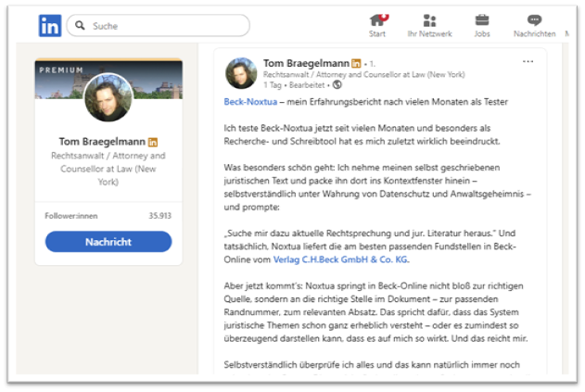
Task: Click the paragraph beginning 'Ich teste Beck-Noxtua'
Action: (362, 134)
